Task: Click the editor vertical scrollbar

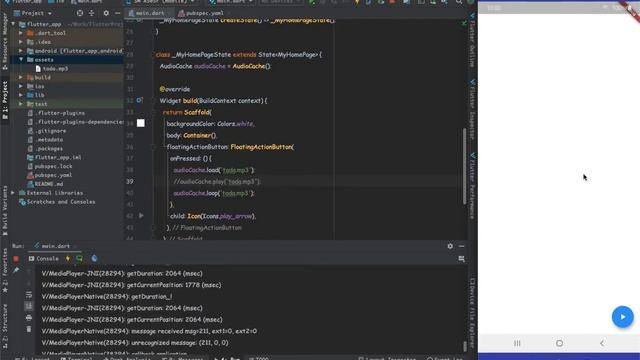Action: point(464,166)
